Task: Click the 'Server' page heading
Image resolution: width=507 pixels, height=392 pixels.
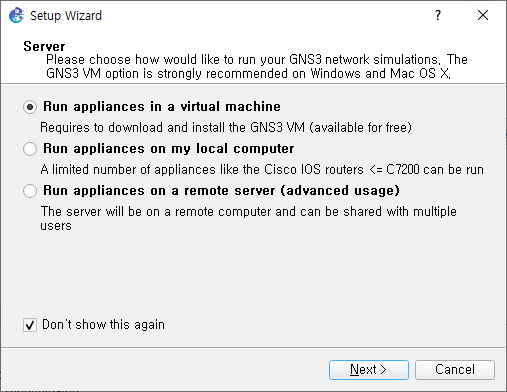Action: pyautogui.click(x=44, y=46)
